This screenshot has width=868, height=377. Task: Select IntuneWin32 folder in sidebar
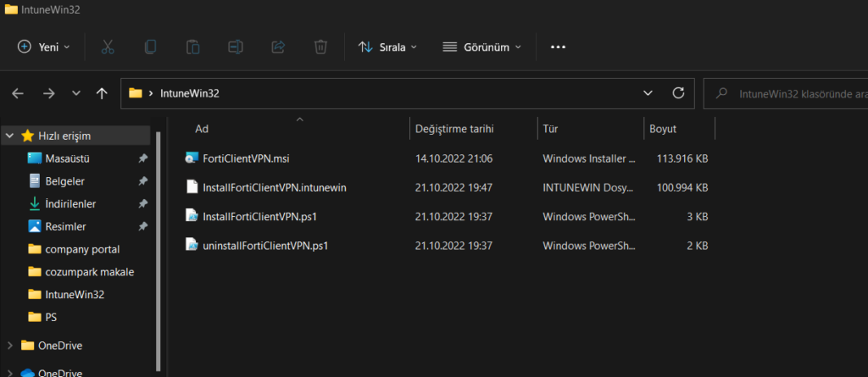[75, 295]
